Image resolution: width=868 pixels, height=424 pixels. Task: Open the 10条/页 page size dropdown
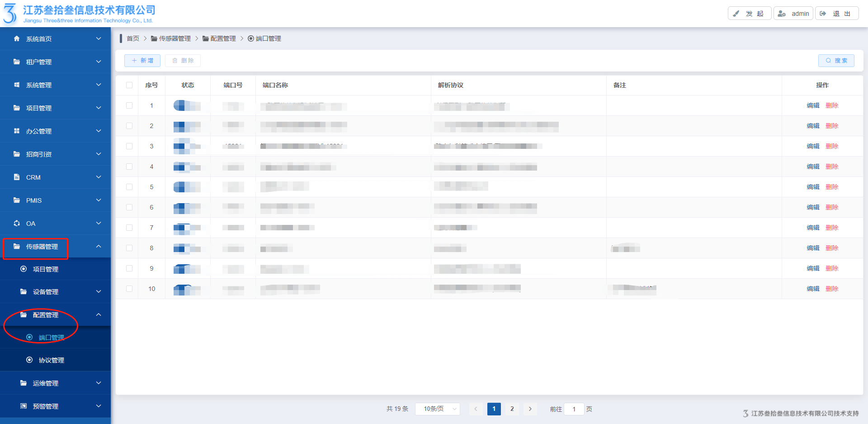coord(437,409)
